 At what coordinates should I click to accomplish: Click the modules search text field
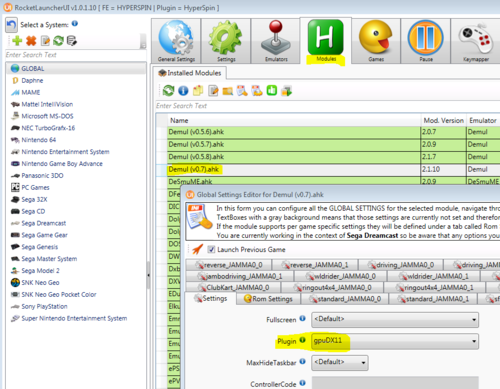click(328, 106)
